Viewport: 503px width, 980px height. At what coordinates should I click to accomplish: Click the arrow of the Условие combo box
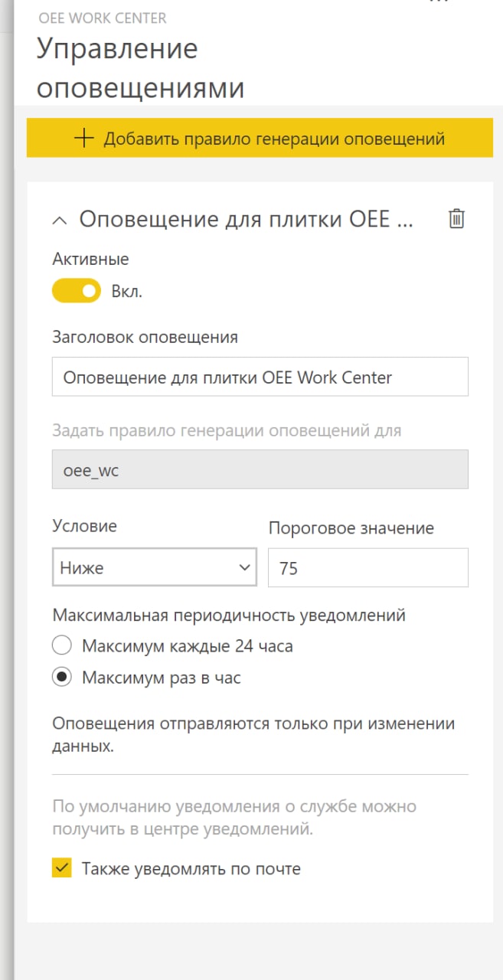(x=244, y=567)
